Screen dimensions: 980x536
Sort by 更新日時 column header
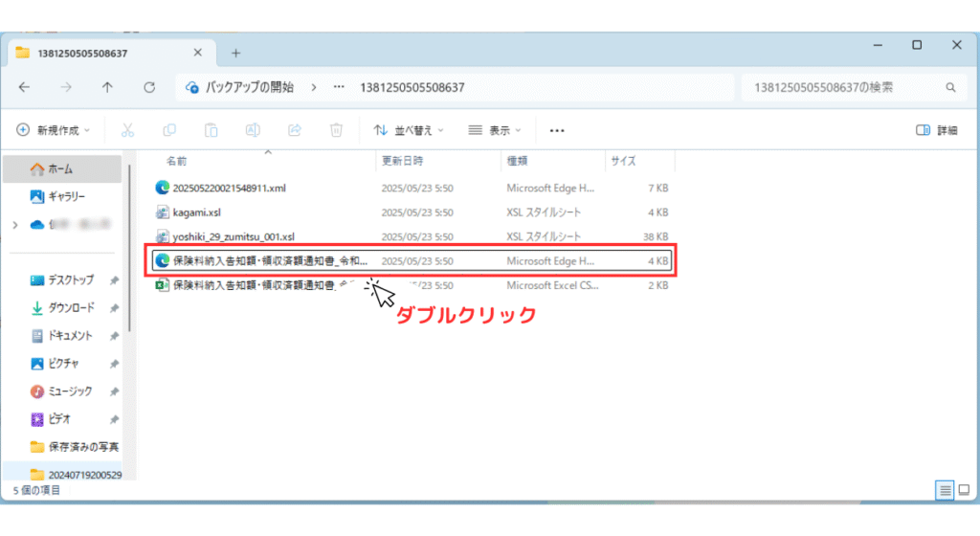(x=403, y=161)
